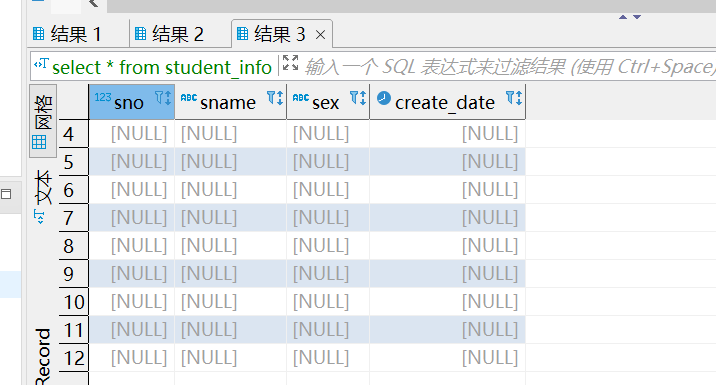Viewport: 716px width, 385px height.
Task: Click the SQL filter expression input field
Action: [509, 67]
